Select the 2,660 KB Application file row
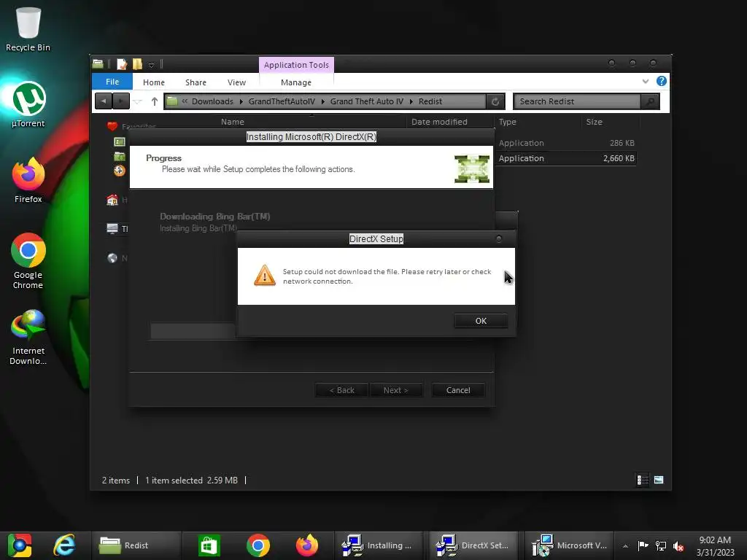Screen dimensions: 747x560 click(566, 158)
